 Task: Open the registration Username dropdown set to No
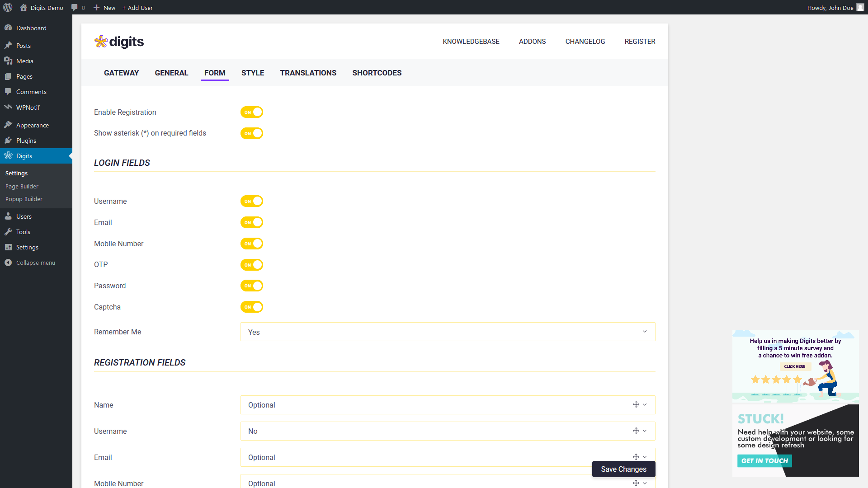click(448, 431)
